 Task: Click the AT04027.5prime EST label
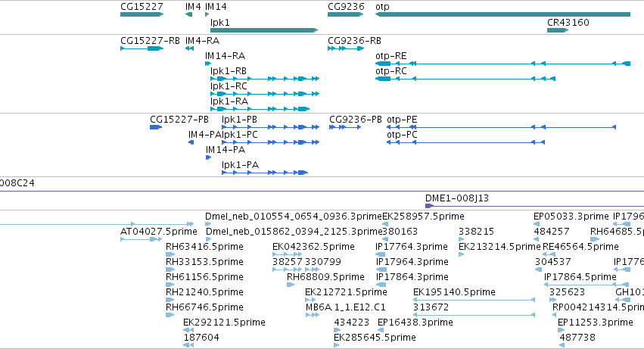(x=158, y=232)
